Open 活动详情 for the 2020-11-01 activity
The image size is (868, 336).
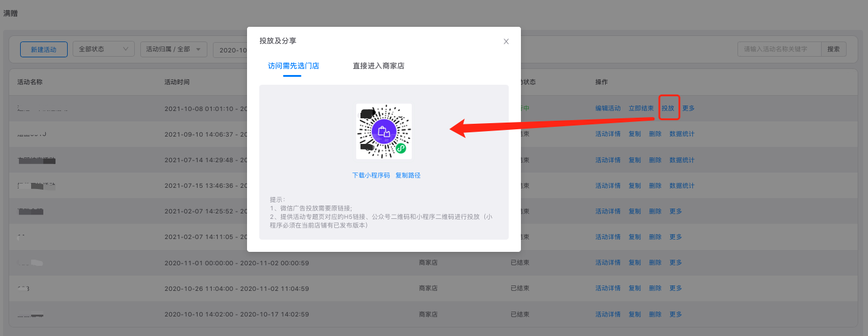point(608,263)
